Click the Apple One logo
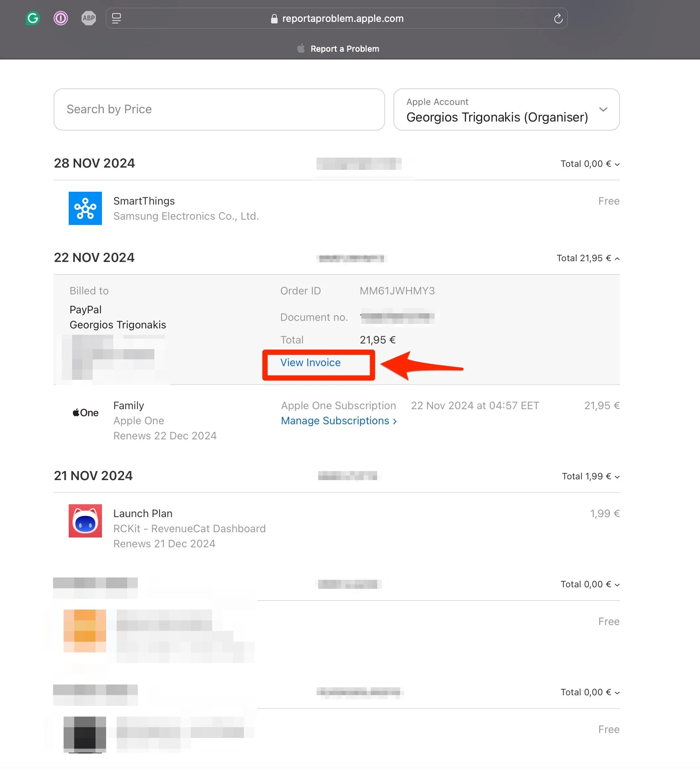The height and width of the screenshot is (770, 700). [86, 413]
